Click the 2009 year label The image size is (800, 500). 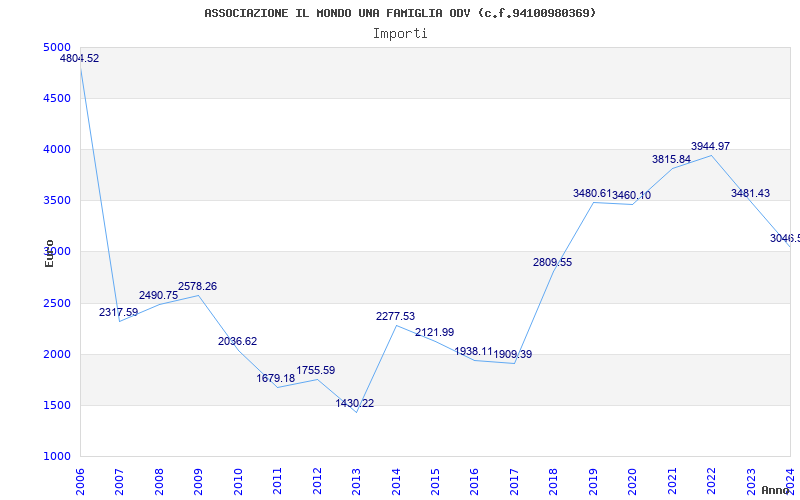point(198,482)
